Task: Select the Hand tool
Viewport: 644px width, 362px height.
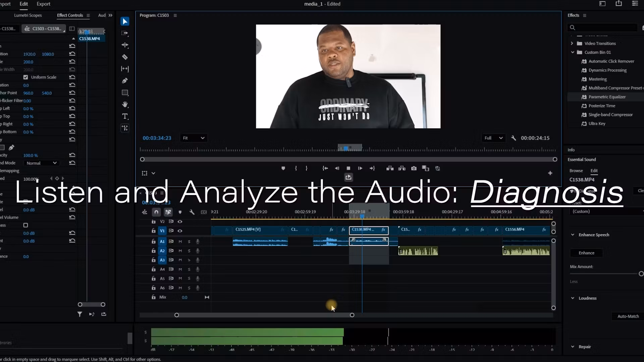Action: point(125,105)
